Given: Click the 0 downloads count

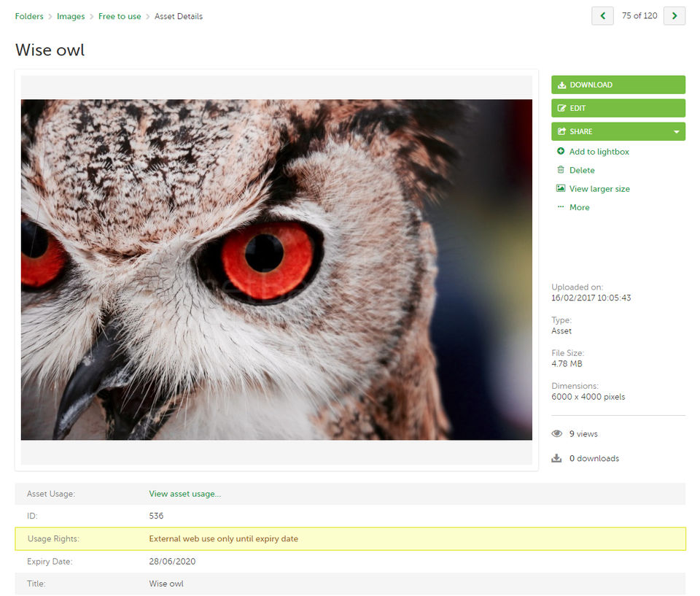Looking at the screenshot, I should click(x=594, y=458).
